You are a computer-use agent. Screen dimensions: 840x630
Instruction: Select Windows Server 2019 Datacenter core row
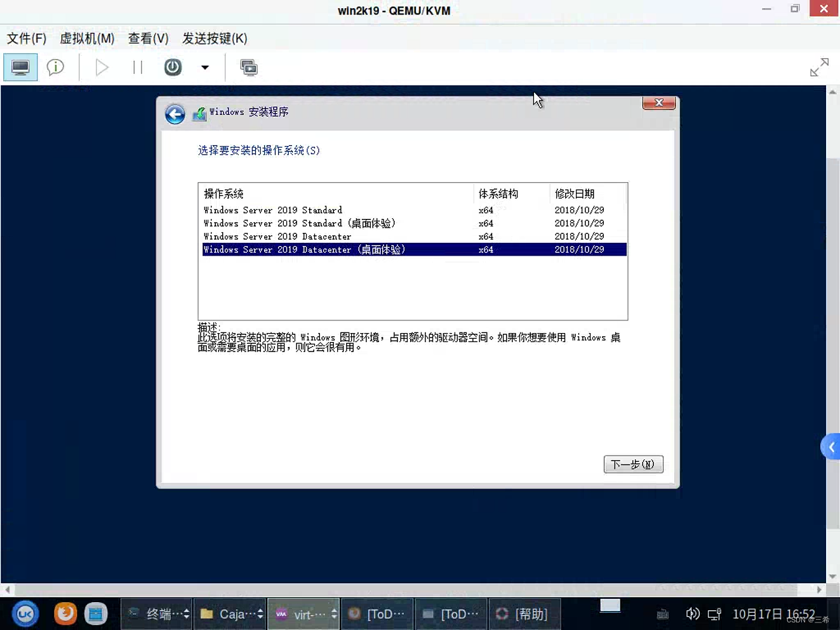(x=414, y=237)
